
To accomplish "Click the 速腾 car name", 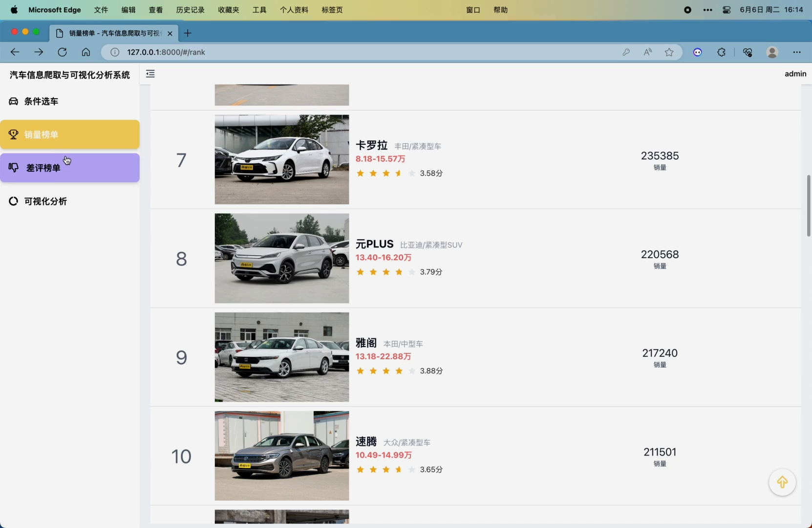I will coord(366,441).
